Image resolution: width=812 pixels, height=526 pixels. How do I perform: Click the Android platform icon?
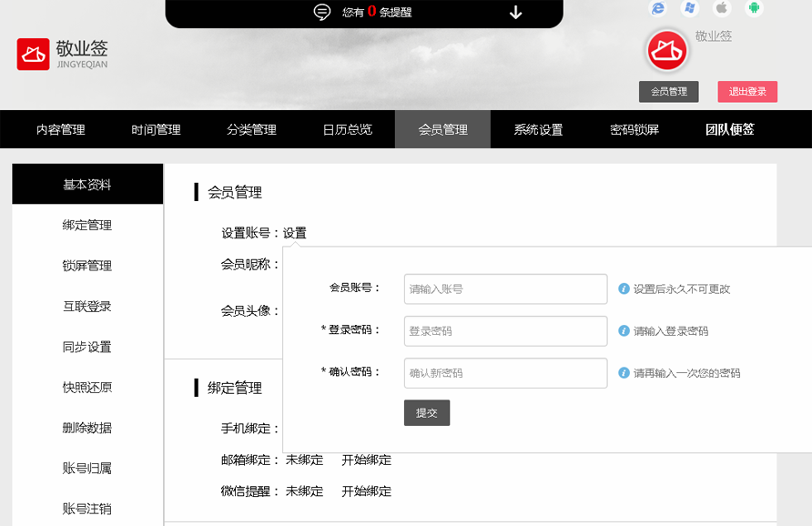tap(753, 8)
